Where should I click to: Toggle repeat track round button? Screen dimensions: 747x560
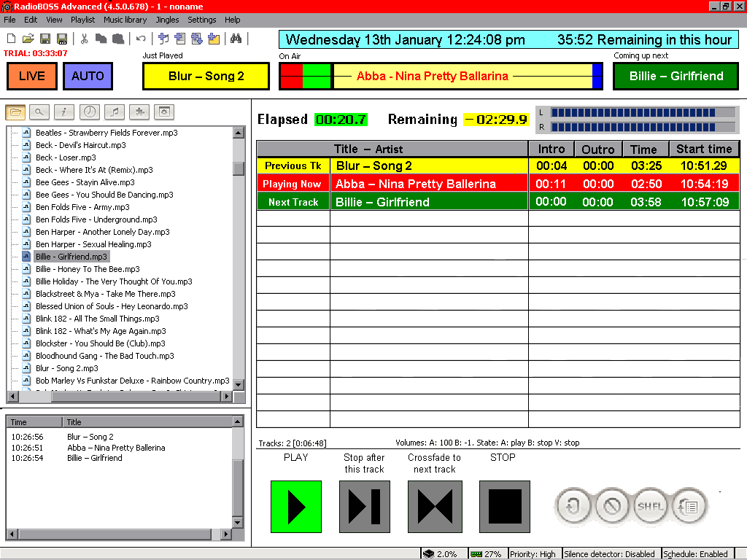[573, 506]
